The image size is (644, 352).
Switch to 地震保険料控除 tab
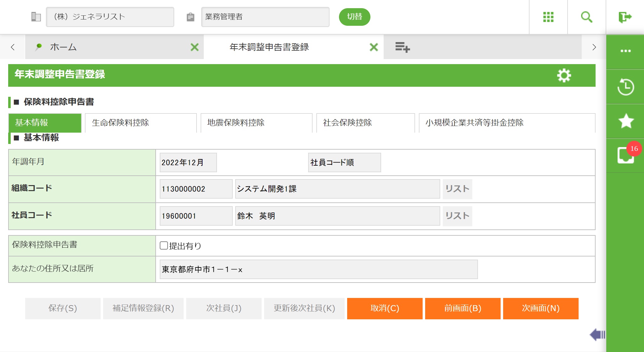coord(256,123)
